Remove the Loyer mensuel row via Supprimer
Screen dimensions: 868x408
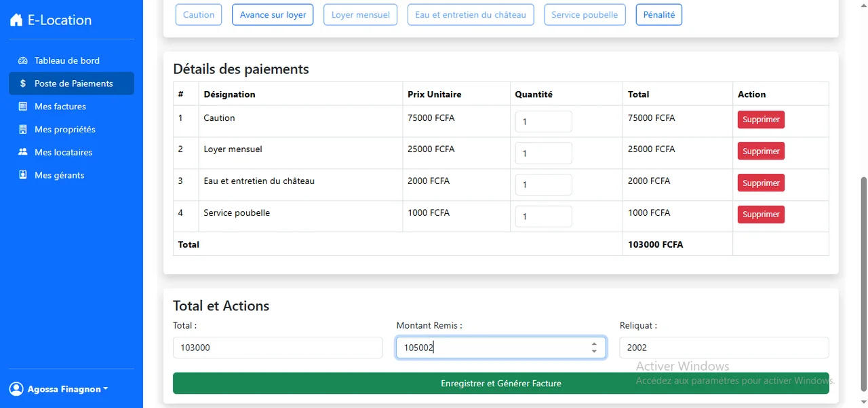pyautogui.click(x=761, y=151)
